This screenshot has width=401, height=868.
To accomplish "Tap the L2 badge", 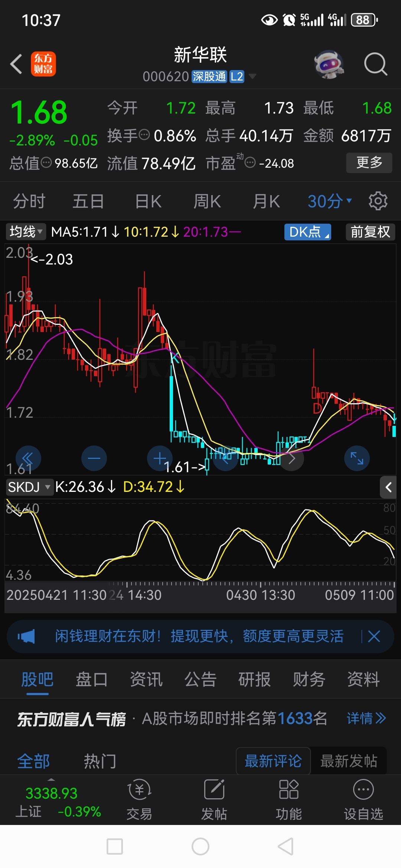I will click(x=237, y=76).
